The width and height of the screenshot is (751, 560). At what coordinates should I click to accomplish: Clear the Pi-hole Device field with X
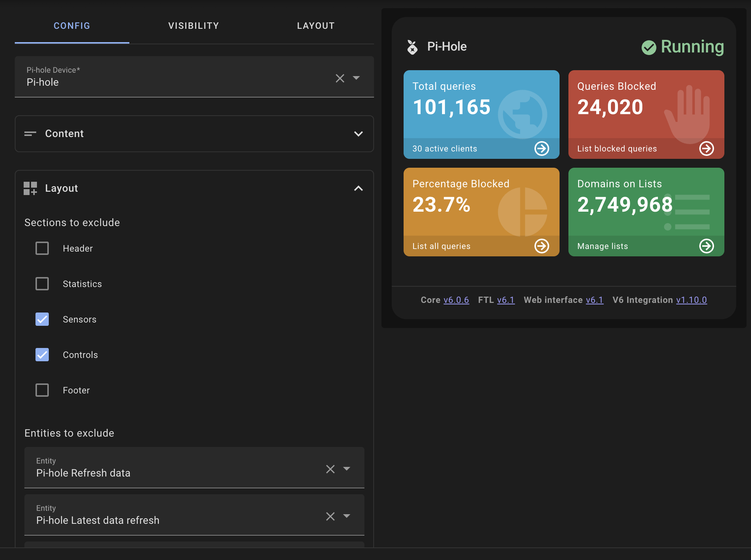(340, 78)
